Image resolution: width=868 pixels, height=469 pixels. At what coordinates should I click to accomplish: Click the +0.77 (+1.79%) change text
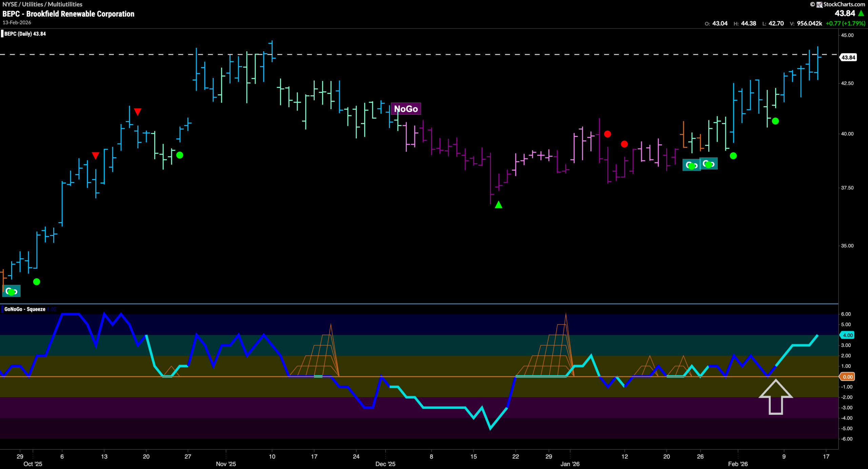coord(845,23)
